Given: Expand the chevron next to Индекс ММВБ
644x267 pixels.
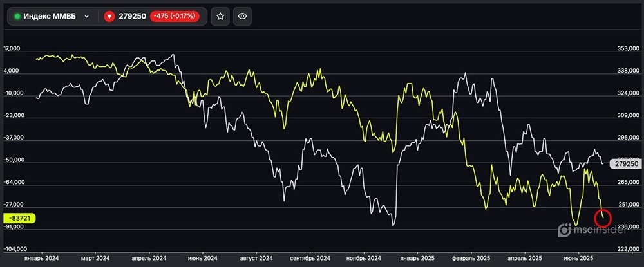Looking at the screenshot, I should [86, 16].
